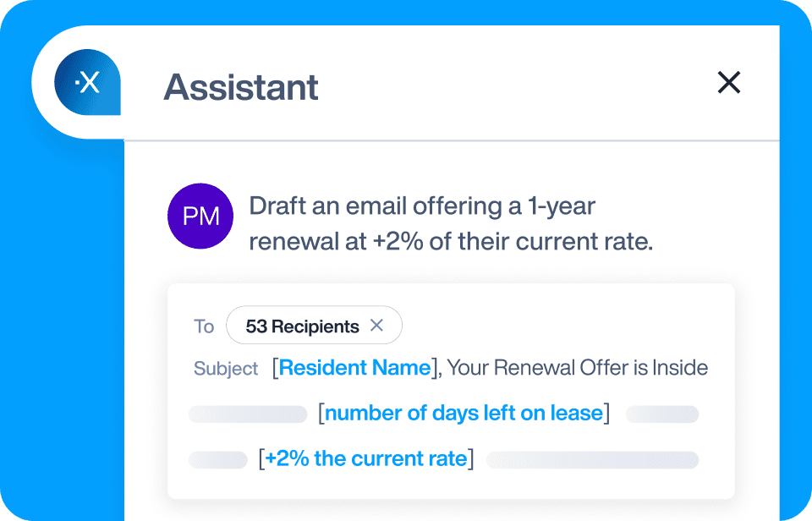
Task: Select the +2% the current rate merge field
Action: 365,459
